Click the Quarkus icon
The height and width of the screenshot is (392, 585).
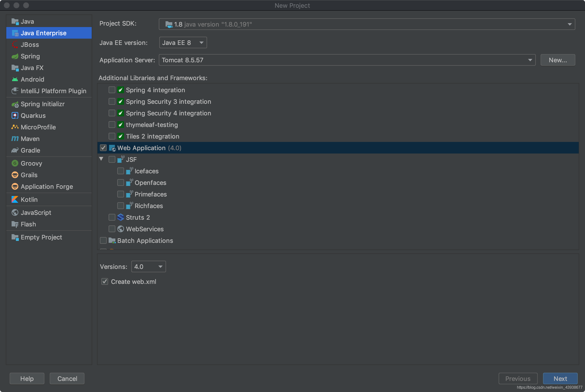[15, 116]
